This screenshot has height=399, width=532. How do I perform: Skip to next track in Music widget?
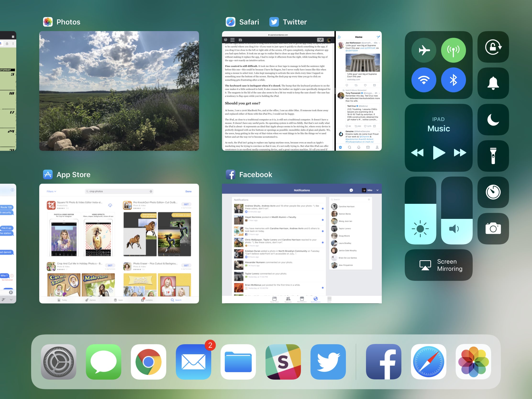pyautogui.click(x=460, y=152)
